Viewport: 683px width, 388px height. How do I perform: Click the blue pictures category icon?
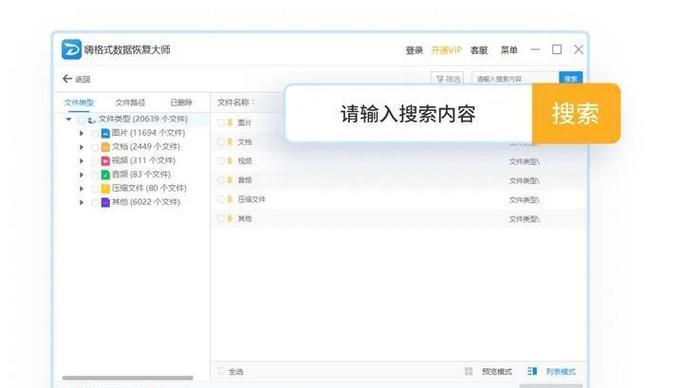tap(105, 133)
